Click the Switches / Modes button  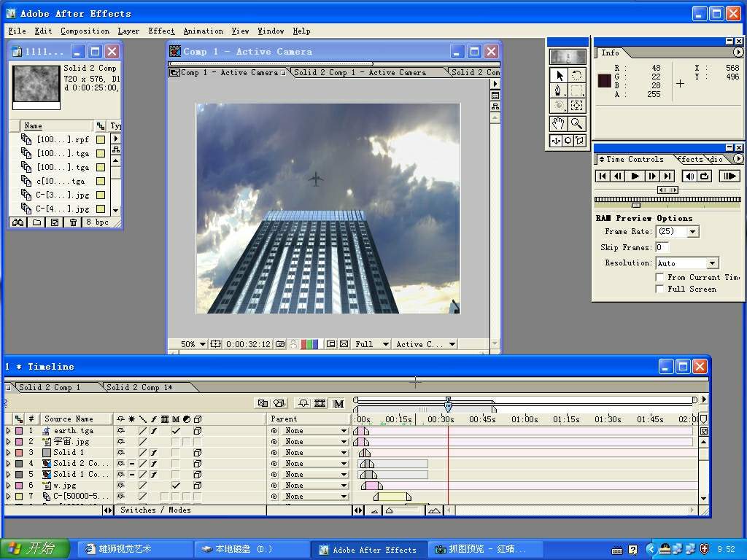(x=155, y=510)
